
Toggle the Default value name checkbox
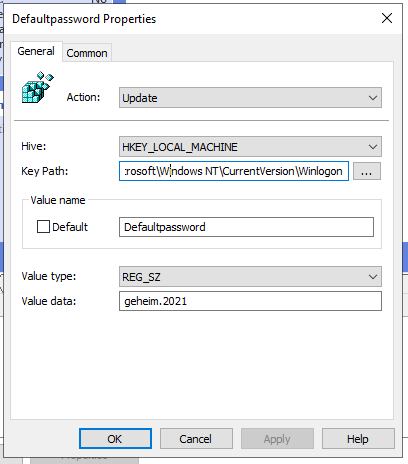[x=43, y=227]
